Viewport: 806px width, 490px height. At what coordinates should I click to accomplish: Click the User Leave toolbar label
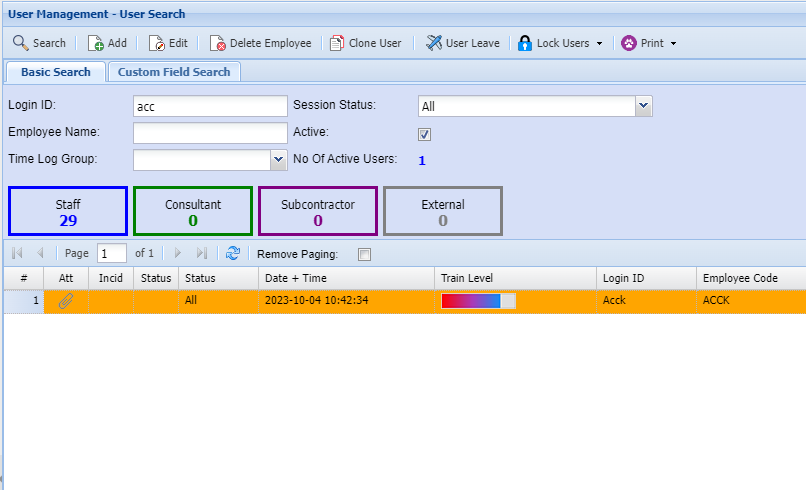tap(472, 43)
